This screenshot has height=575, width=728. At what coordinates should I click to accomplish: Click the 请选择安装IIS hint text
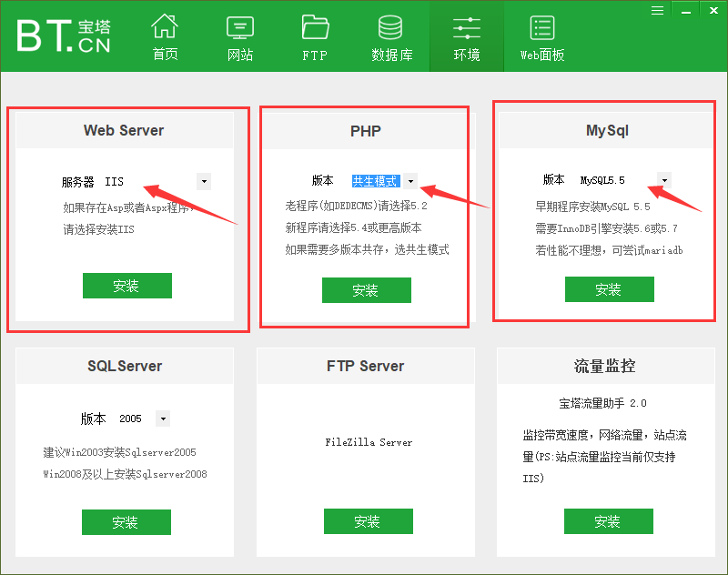coord(98,229)
